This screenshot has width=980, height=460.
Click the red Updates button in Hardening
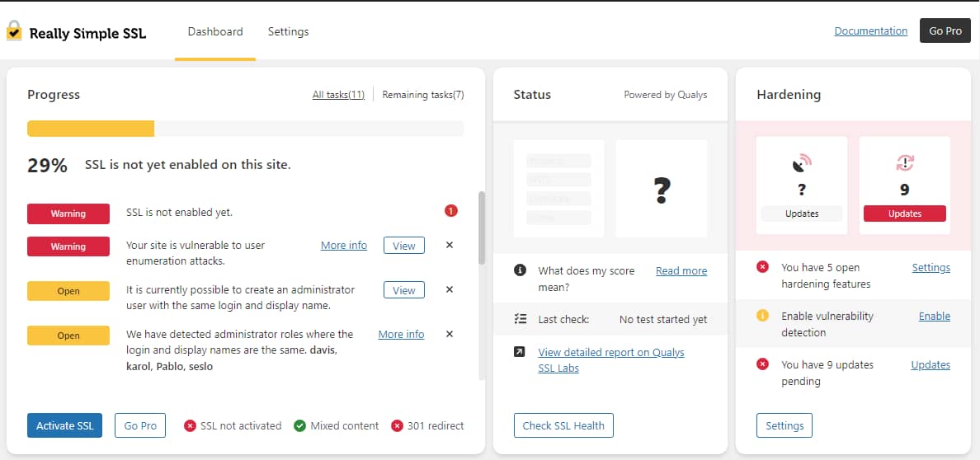(x=904, y=214)
